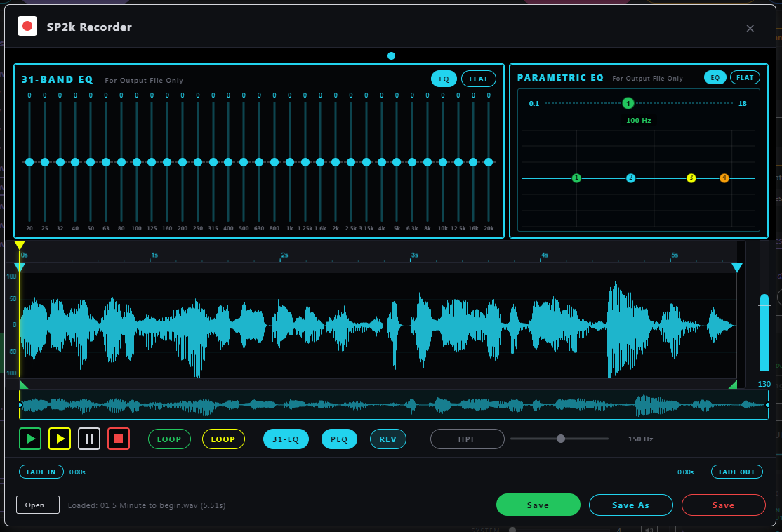The height and width of the screenshot is (532, 782).
Task: Click the FADE OUT button
Action: click(x=736, y=472)
